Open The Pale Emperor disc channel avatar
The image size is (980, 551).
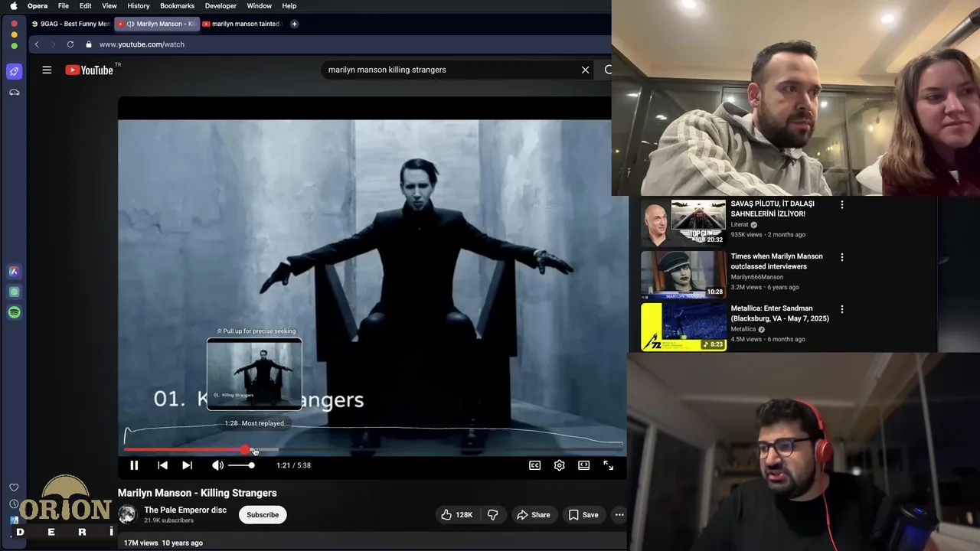coord(127,514)
